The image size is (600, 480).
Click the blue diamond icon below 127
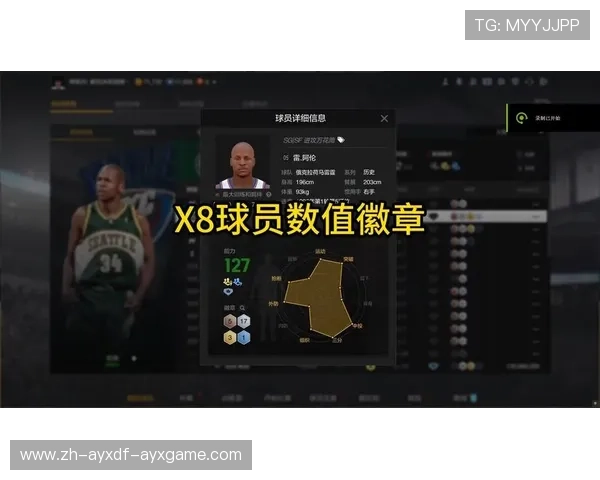[x=228, y=292]
